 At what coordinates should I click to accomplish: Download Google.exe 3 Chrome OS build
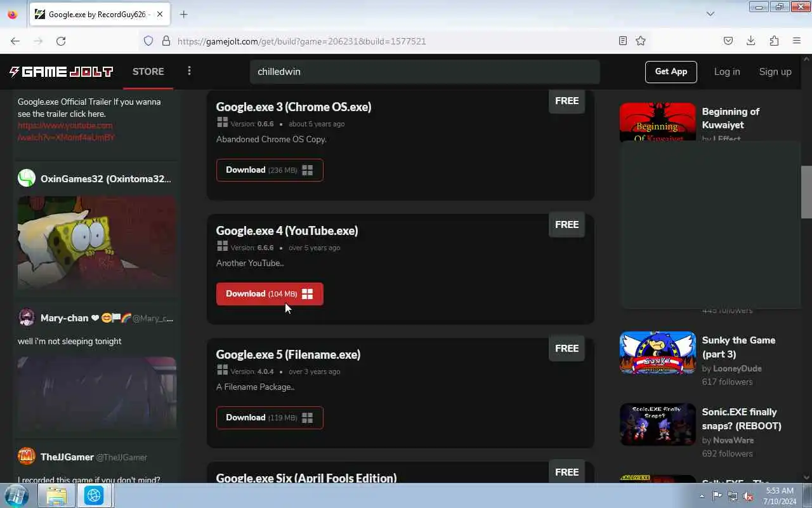click(x=270, y=170)
